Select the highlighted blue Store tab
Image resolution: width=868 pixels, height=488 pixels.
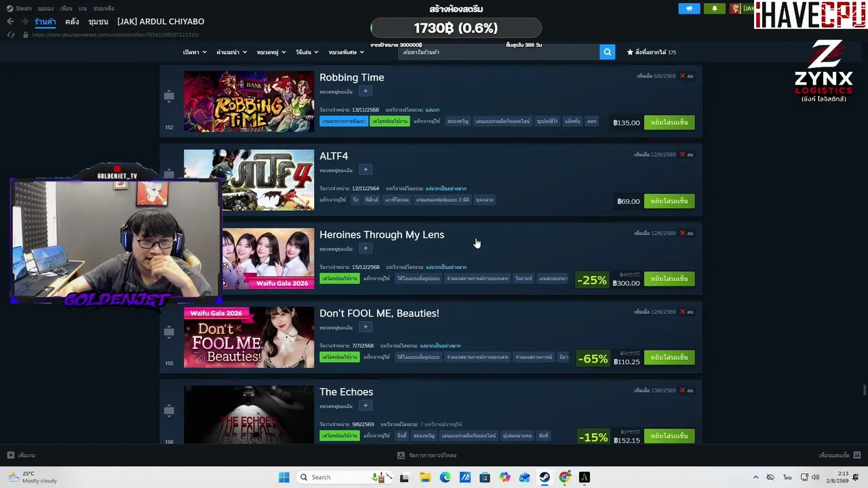(x=45, y=22)
